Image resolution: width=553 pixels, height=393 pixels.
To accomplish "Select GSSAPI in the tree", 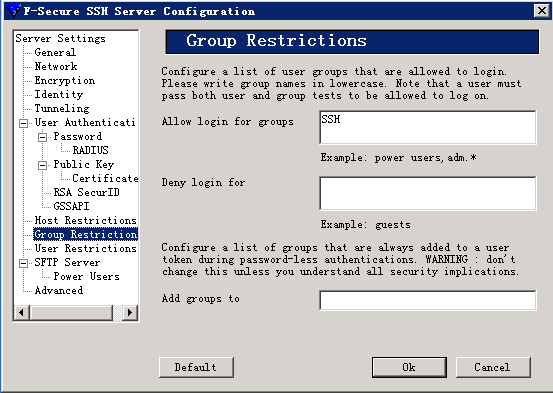I will point(71,206).
